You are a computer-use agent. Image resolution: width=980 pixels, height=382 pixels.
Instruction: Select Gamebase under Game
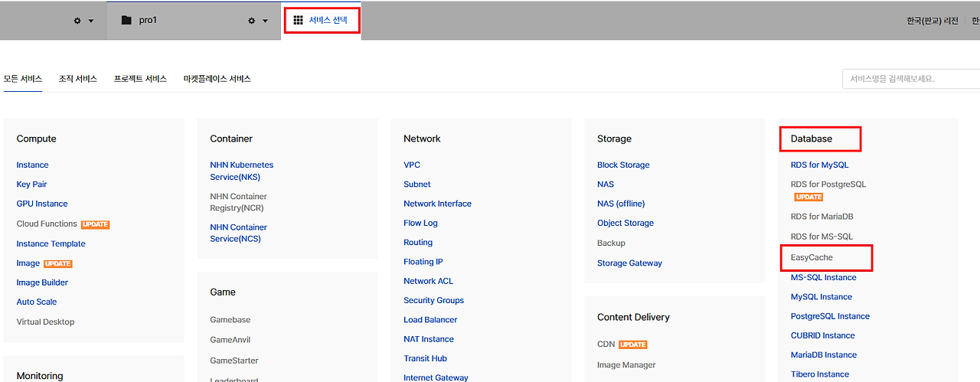click(x=230, y=320)
